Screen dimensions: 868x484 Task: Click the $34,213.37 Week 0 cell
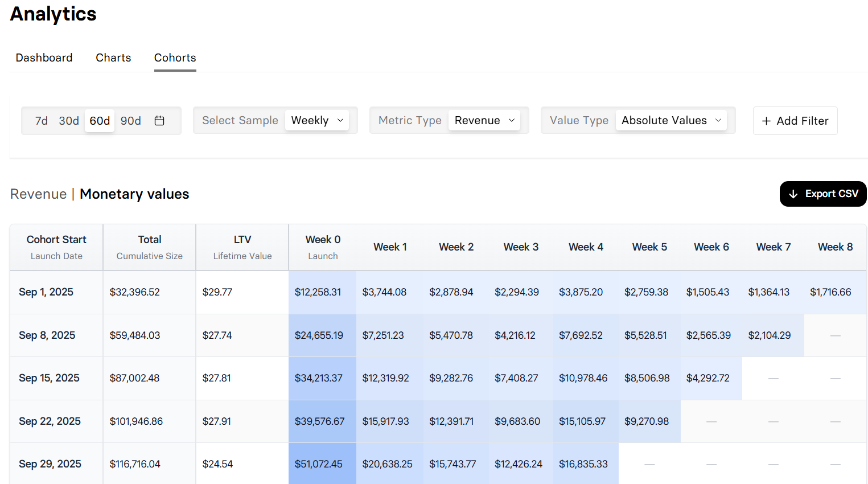click(x=323, y=378)
